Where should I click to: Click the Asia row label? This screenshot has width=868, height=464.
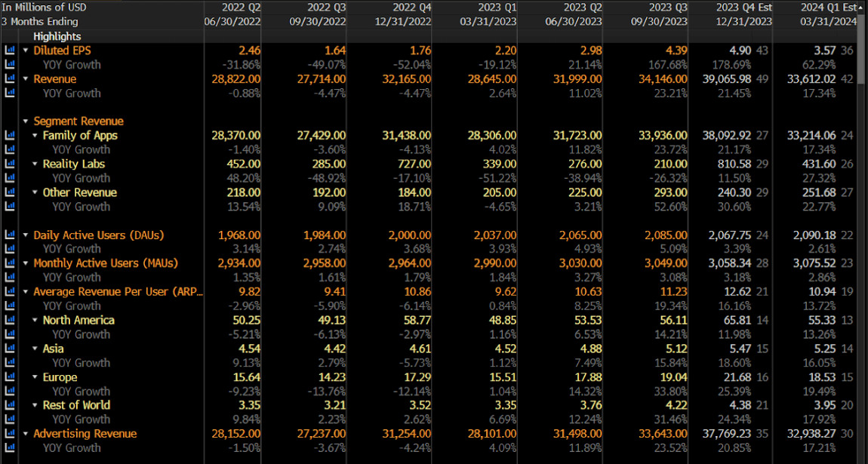[53, 349]
